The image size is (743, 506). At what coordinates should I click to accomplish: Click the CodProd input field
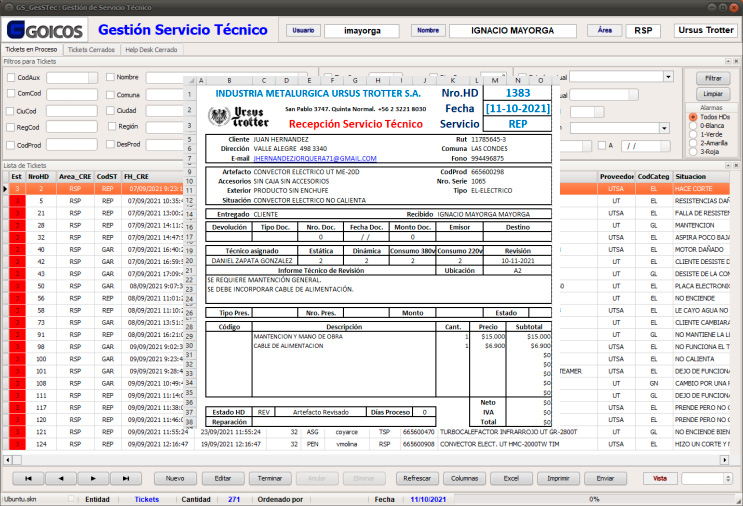pyautogui.click(x=72, y=145)
